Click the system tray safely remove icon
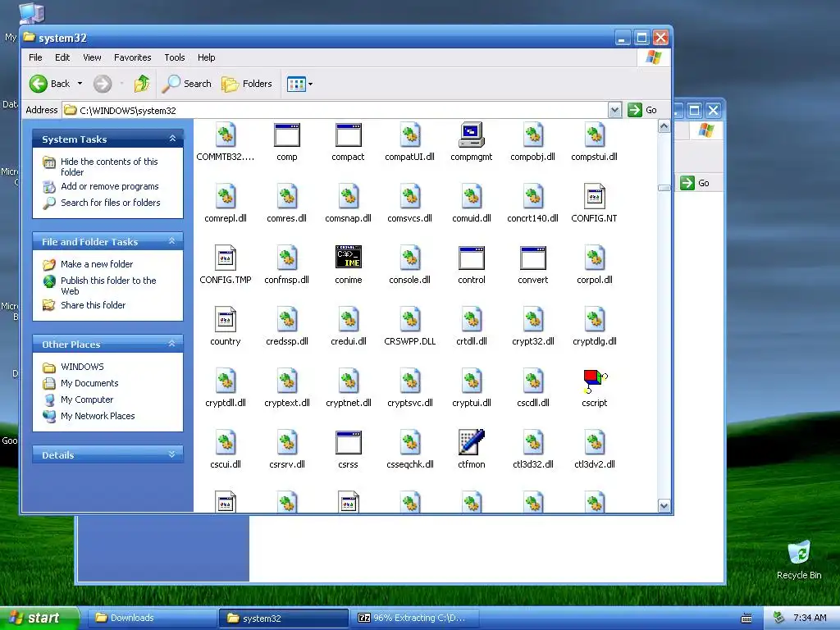 (779, 618)
